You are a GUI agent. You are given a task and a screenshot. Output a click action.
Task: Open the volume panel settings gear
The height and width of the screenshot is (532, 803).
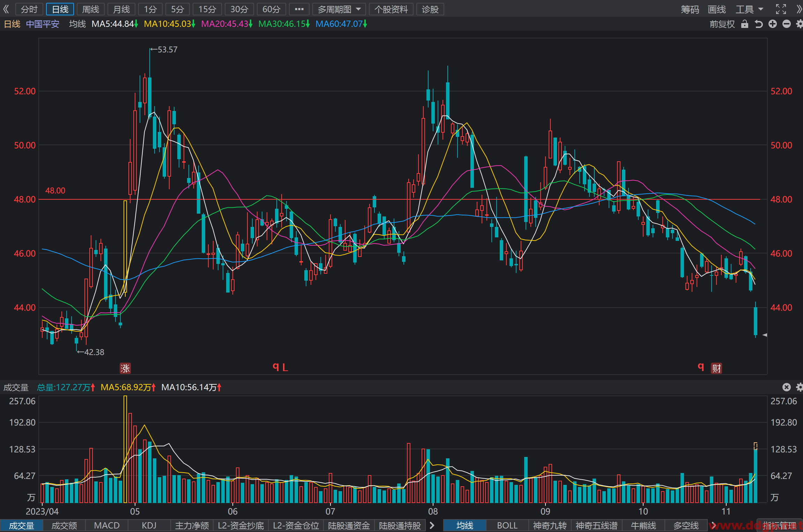click(x=800, y=387)
